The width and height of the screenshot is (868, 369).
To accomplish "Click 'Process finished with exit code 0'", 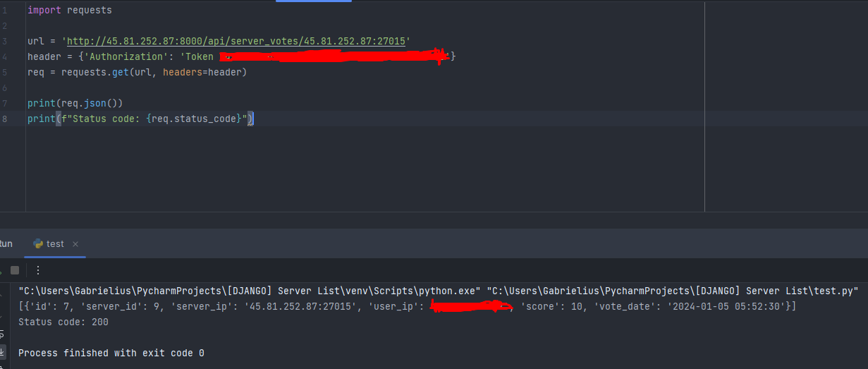I will [111, 353].
